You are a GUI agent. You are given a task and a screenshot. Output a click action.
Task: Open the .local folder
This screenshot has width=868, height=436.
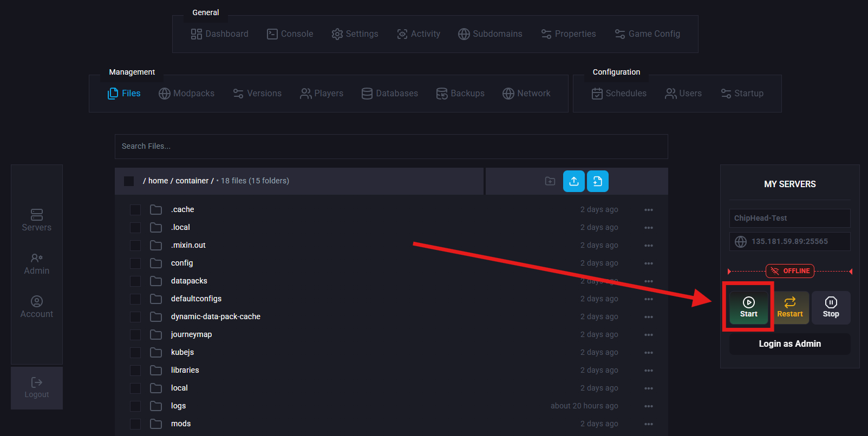click(x=180, y=227)
